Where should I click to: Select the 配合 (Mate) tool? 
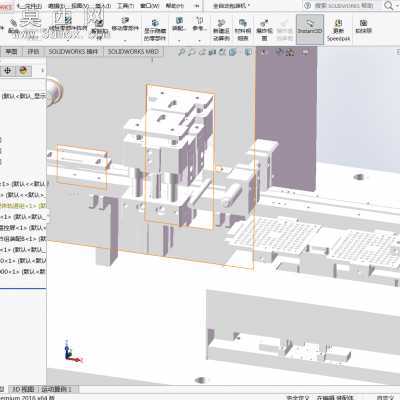pos(13,27)
